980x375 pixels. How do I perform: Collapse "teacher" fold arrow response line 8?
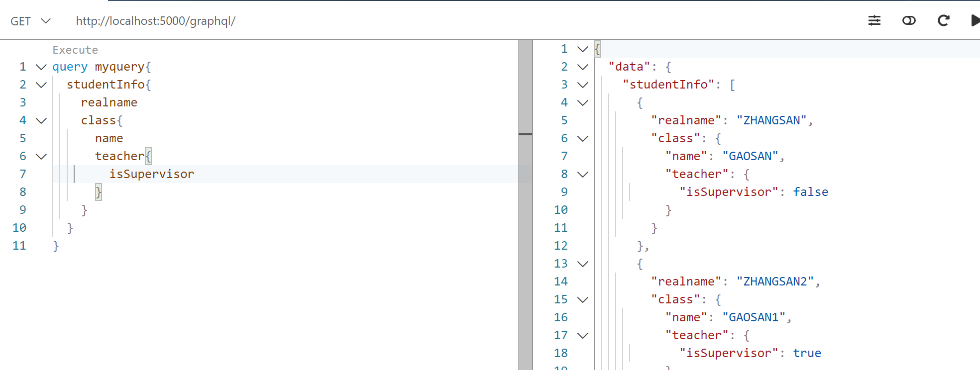[x=582, y=174]
